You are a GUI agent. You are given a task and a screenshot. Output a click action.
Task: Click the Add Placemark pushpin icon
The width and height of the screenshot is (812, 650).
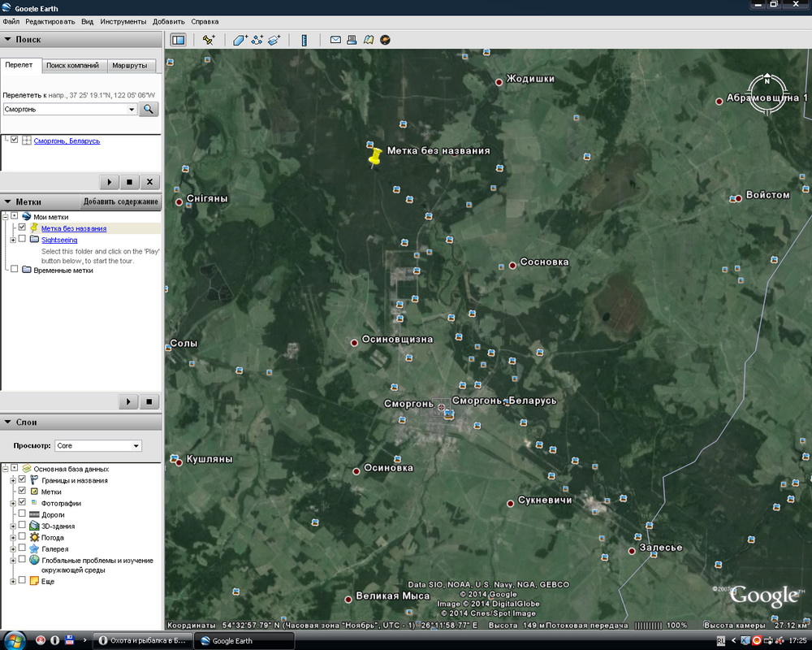click(x=209, y=40)
